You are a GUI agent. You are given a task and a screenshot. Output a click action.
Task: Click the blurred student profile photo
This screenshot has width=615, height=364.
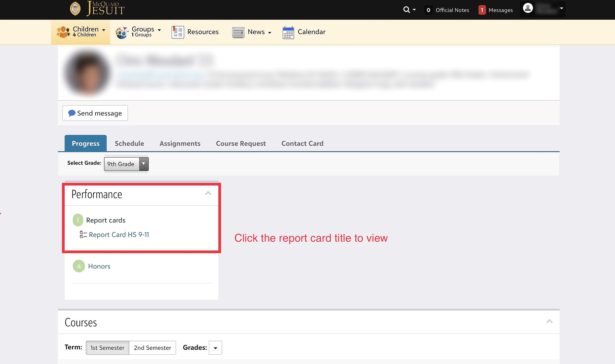87,73
